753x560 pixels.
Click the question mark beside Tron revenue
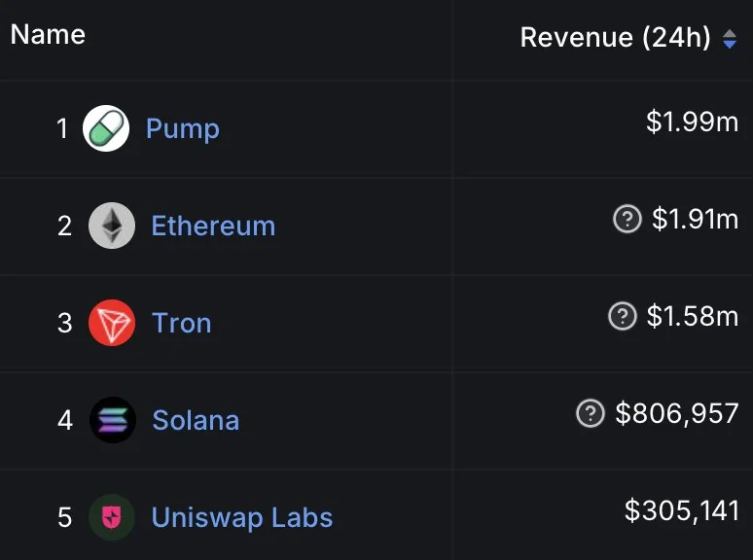(x=623, y=316)
